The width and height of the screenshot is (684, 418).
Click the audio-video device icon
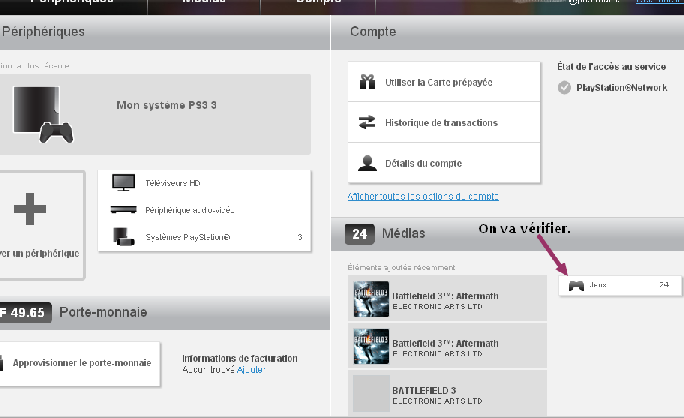click(x=123, y=210)
